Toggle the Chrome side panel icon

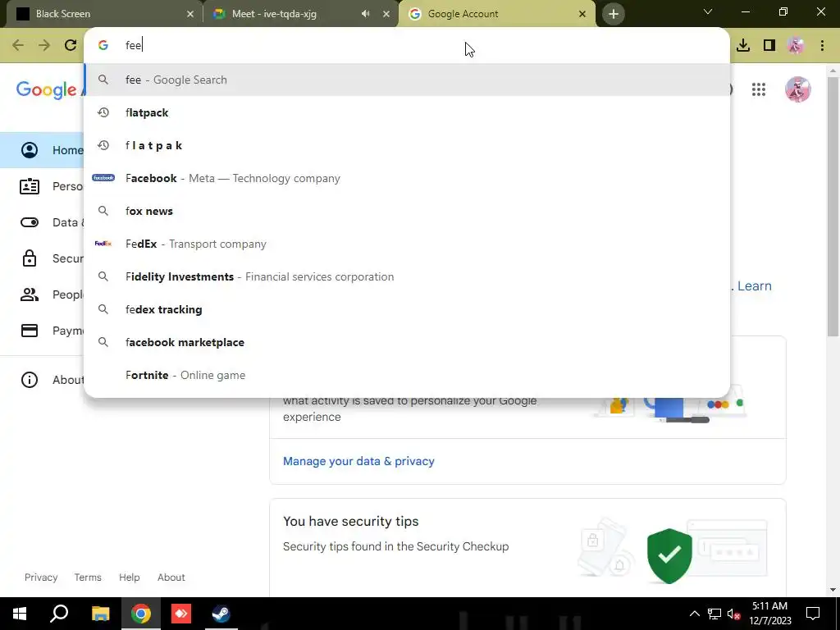click(x=769, y=45)
